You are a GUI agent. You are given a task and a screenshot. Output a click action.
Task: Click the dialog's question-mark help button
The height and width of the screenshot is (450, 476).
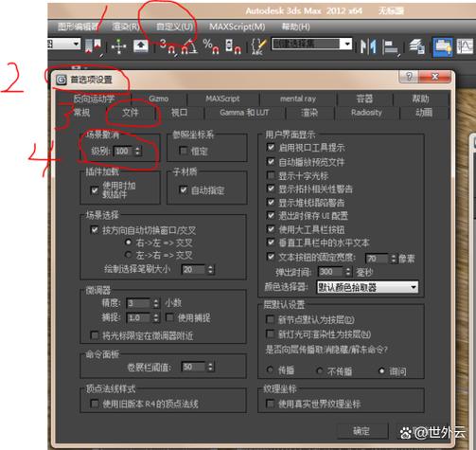409,76
